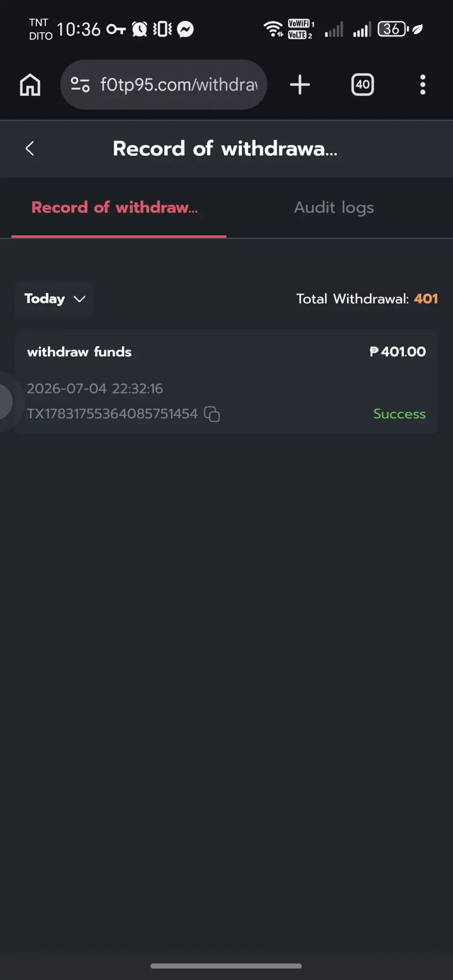453x980 pixels.
Task: Copy the transaction ID with copy icon
Action: [x=212, y=414]
